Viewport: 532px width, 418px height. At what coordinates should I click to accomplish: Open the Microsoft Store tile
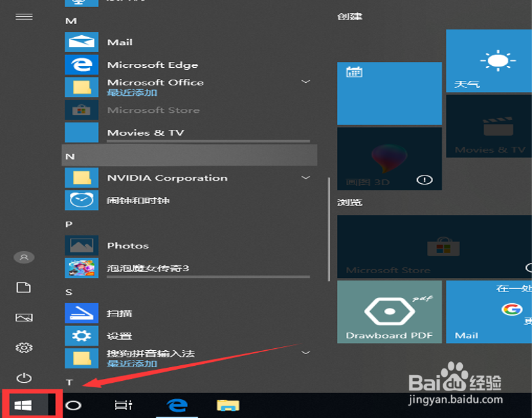tap(435, 246)
